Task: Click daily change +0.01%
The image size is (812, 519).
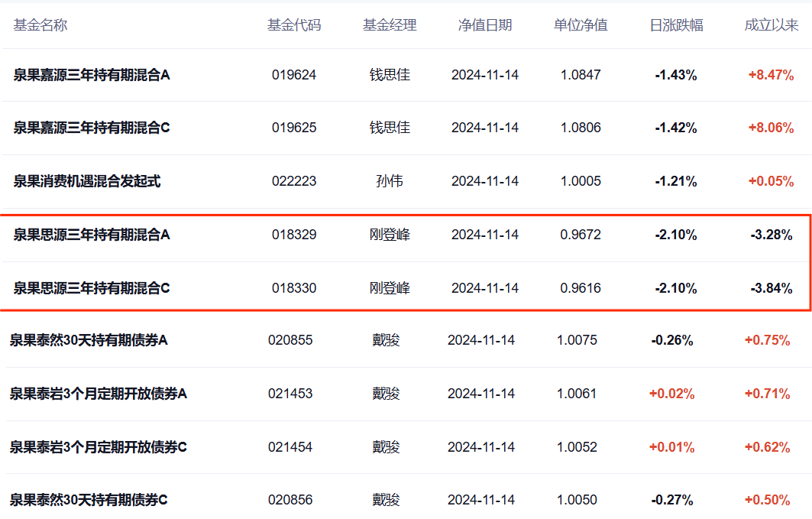Action: (x=672, y=447)
